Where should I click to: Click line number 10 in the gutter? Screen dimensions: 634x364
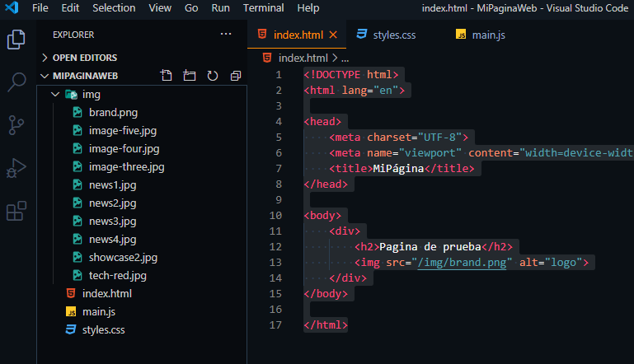275,215
